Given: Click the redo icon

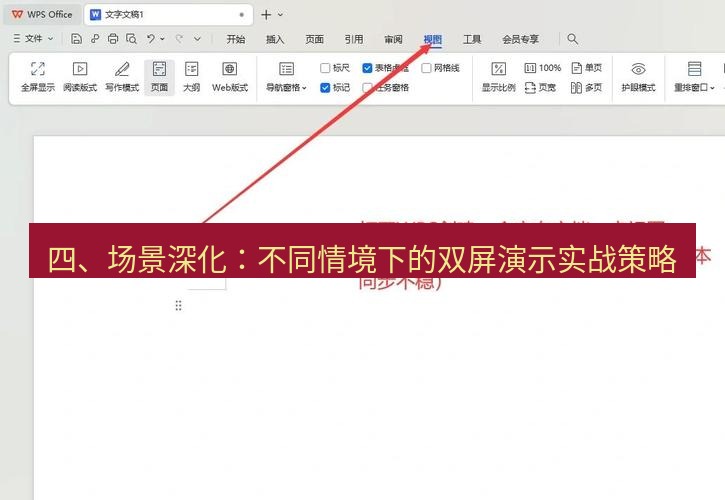Looking at the screenshot, I should click(x=179, y=39).
